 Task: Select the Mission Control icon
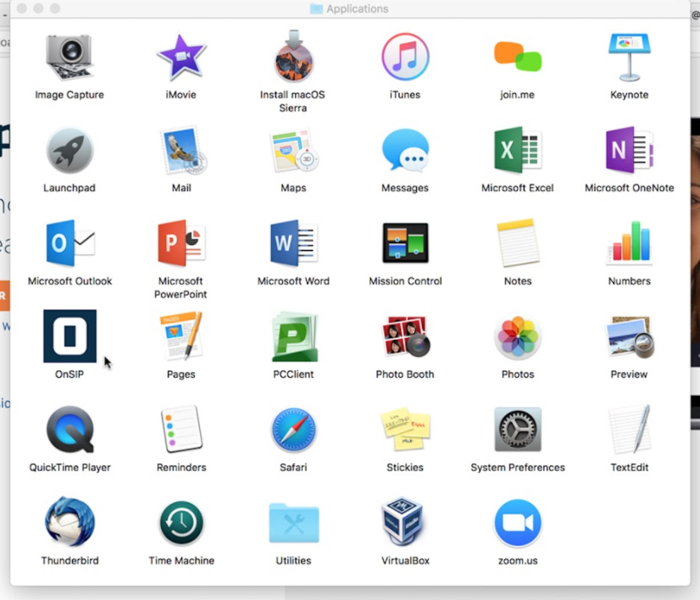(x=405, y=243)
